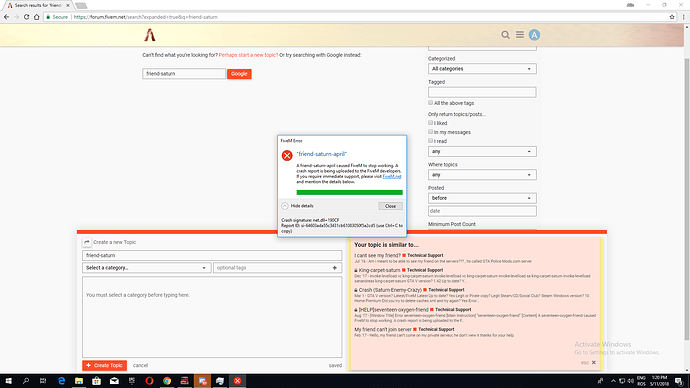The image size is (690, 388).
Task: Enable the 'All the above tags' checkbox
Action: coord(430,102)
